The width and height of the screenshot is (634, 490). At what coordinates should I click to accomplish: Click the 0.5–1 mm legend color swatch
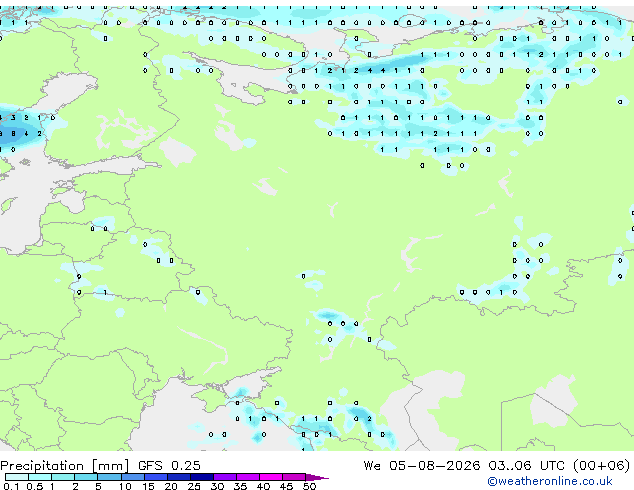(40, 477)
